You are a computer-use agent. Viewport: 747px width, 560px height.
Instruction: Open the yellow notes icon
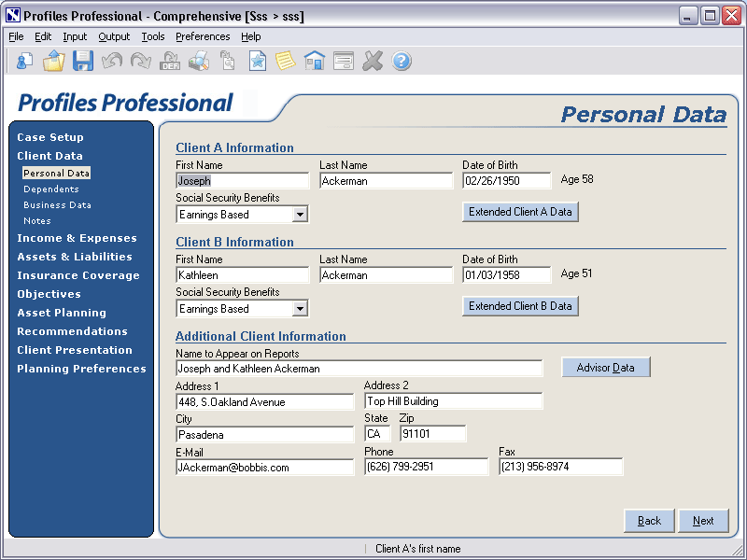coord(286,61)
